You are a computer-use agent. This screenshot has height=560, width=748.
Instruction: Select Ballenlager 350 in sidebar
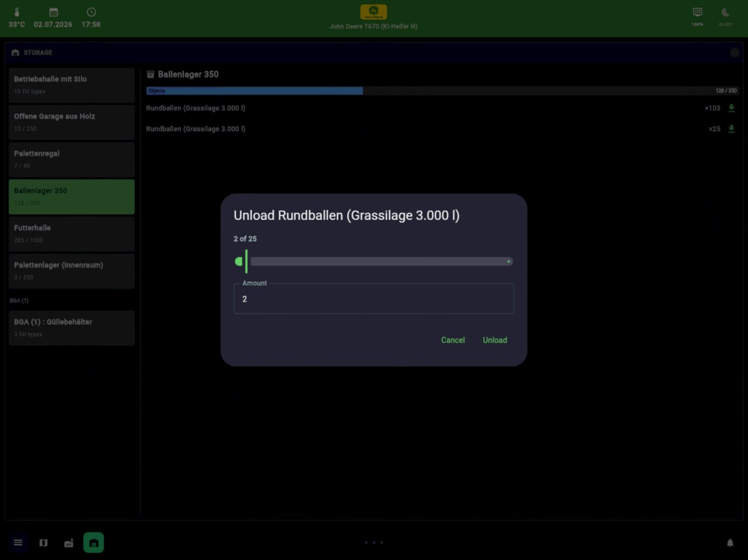point(72,196)
